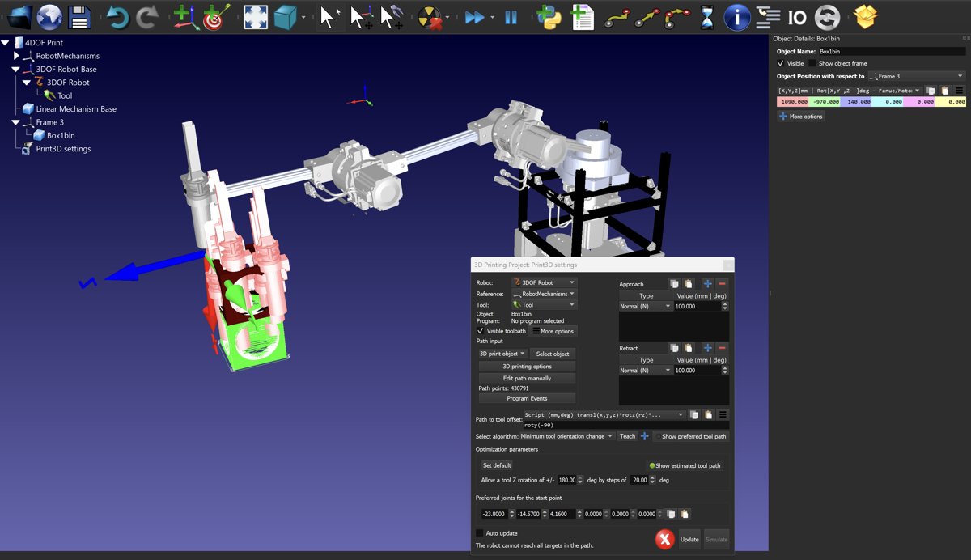971x560 pixels.
Task: Click the fast forward simulation icon
Action: coord(475,17)
